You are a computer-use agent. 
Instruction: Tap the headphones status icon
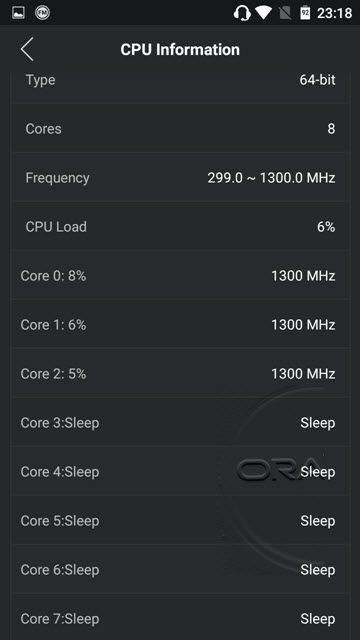pos(242,13)
